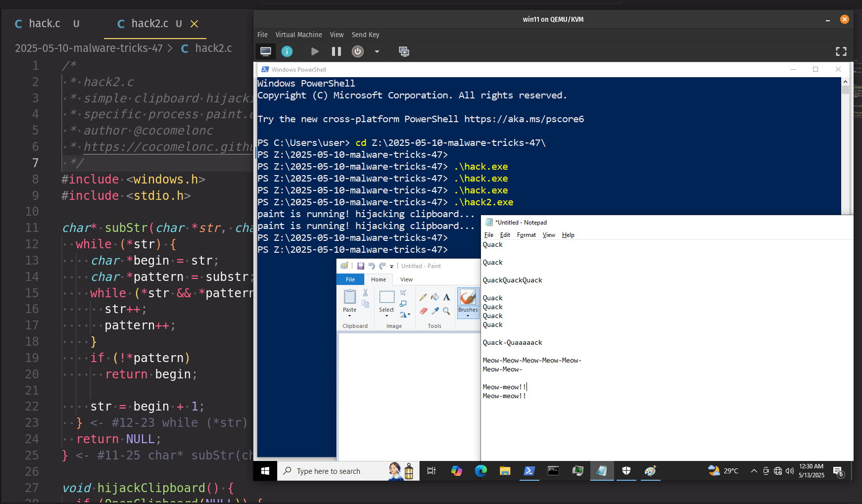Expand the Select dropdown arrow in Paint
862x504 pixels.
[386, 316]
